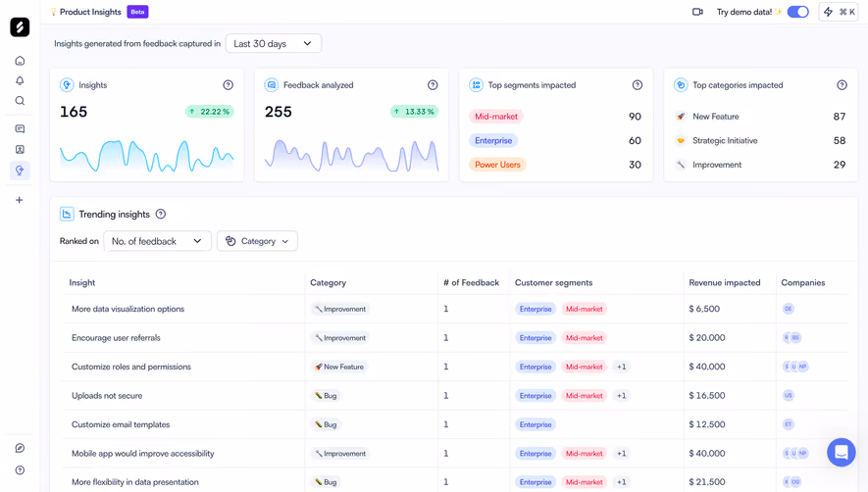Show help for Insights card
Image resolution: width=868 pixels, height=492 pixels.
click(229, 84)
